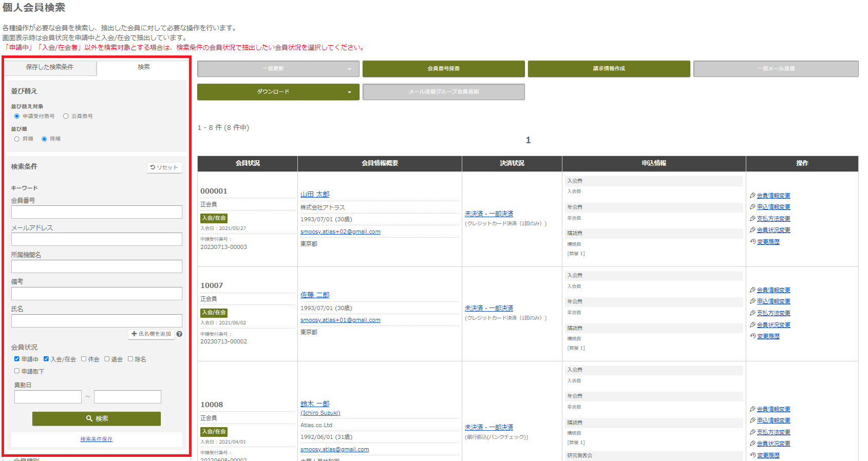This screenshot has height=461, width=868.
Task: Switch to the 検索 tab
Action: point(144,67)
